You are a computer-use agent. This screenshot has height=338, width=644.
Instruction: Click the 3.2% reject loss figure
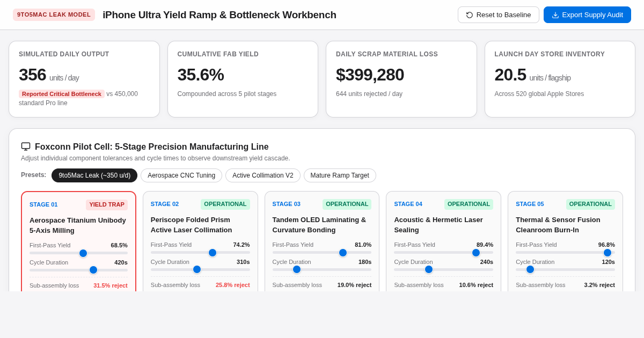click(599, 285)
